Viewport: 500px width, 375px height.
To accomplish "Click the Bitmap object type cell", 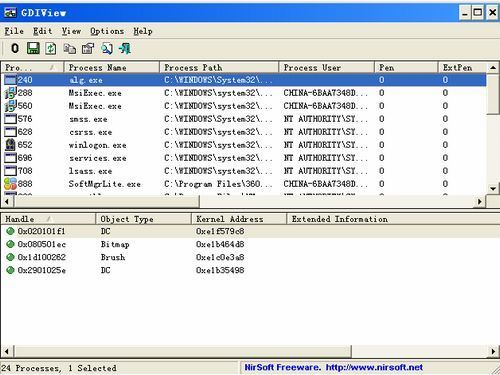I will pos(115,244).
